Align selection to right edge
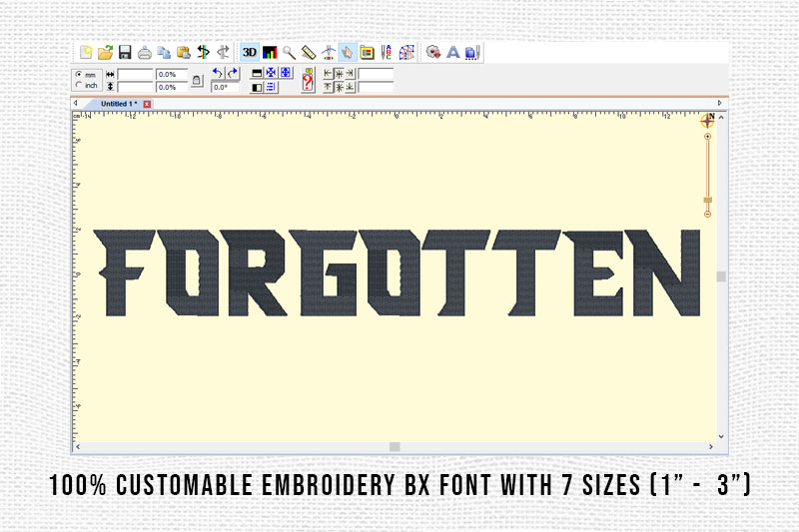The height and width of the screenshot is (532, 799). coord(350,73)
